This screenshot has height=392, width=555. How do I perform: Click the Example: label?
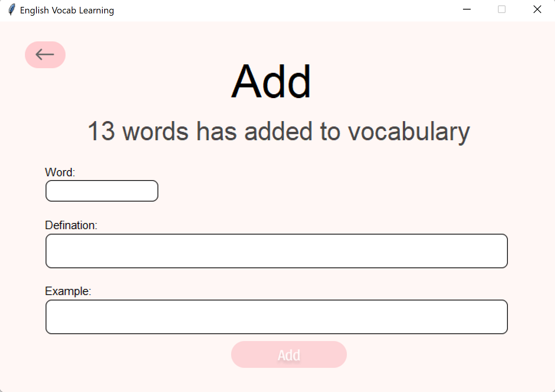coord(68,291)
